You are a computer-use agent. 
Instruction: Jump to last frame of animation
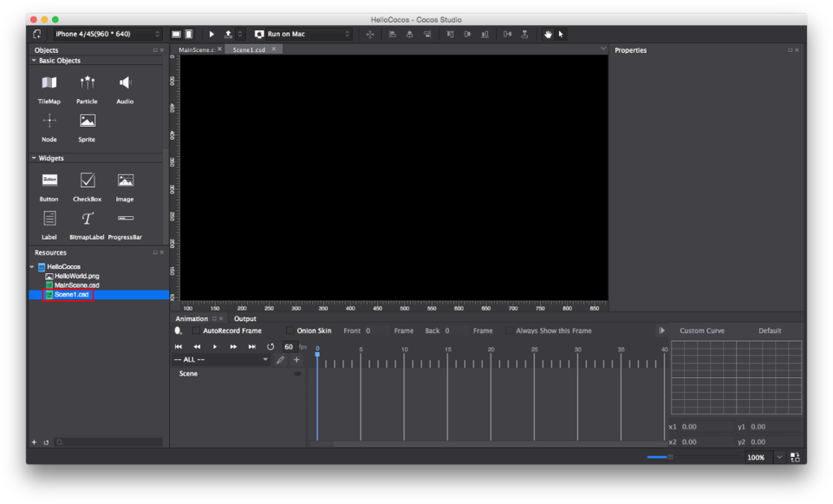pos(252,347)
